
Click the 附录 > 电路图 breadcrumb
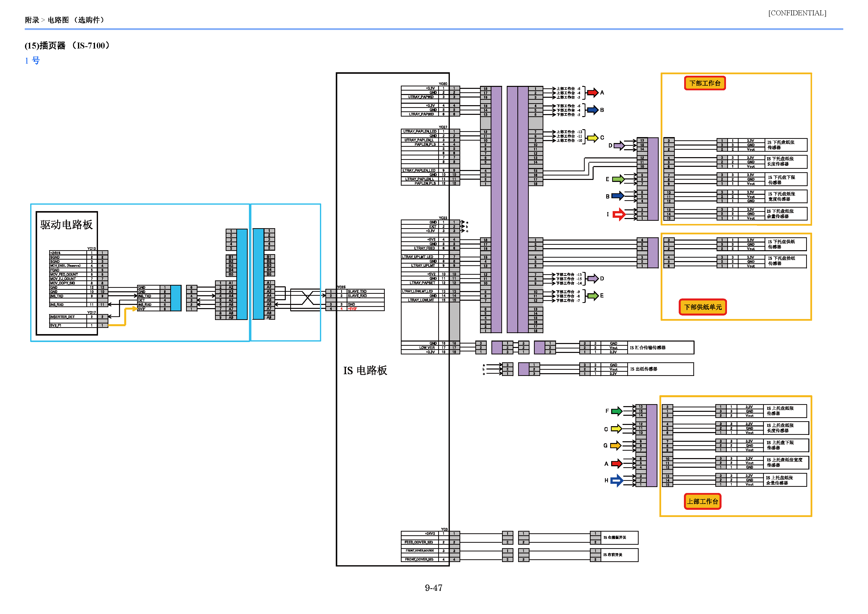(x=64, y=20)
